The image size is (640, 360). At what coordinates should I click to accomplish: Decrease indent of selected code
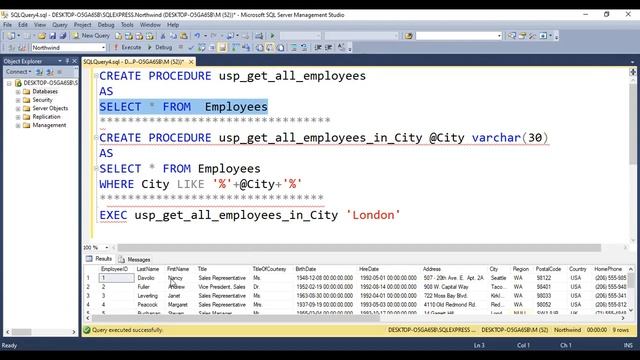318,48
